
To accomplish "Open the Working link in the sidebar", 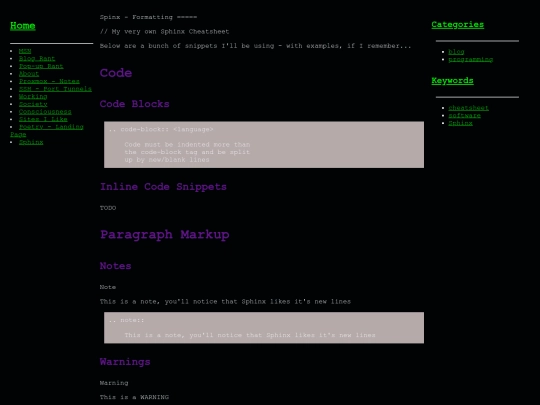I will click(x=33, y=96).
